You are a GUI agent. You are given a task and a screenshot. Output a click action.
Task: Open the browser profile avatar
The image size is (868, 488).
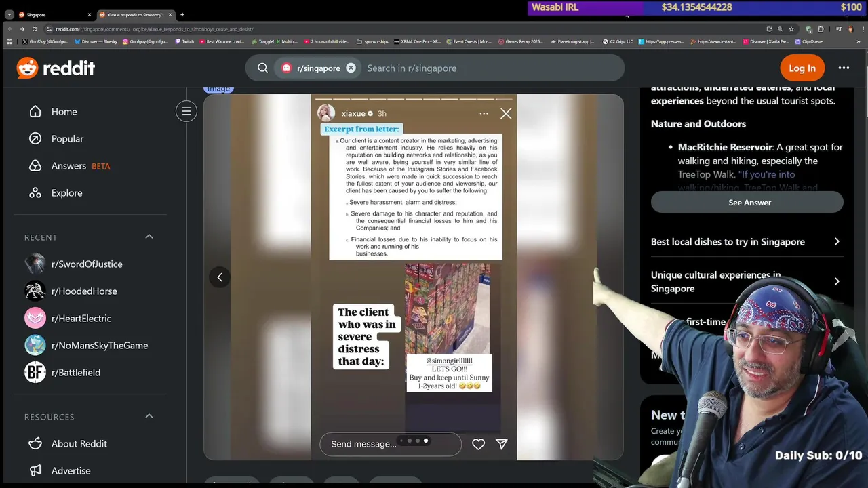click(850, 29)
